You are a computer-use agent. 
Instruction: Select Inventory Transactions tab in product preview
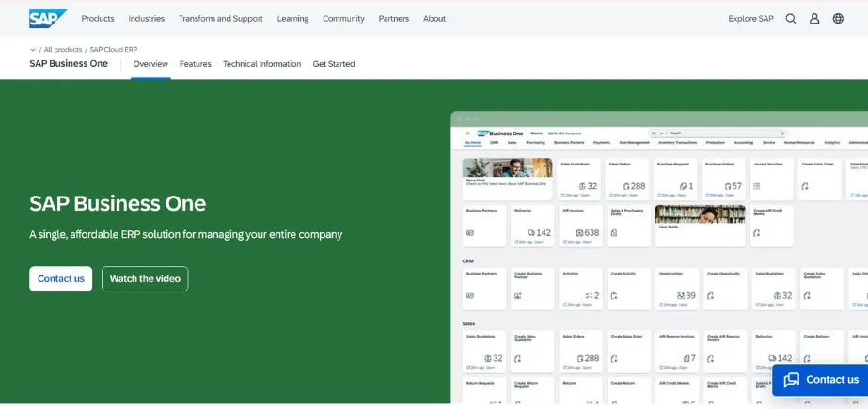pos(678,143)
